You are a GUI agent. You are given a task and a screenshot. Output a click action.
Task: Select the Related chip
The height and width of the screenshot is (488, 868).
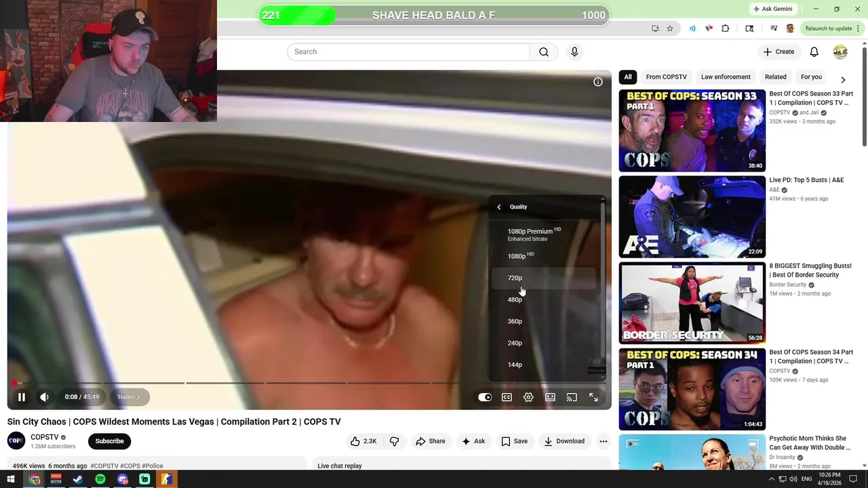coord(776,77)
